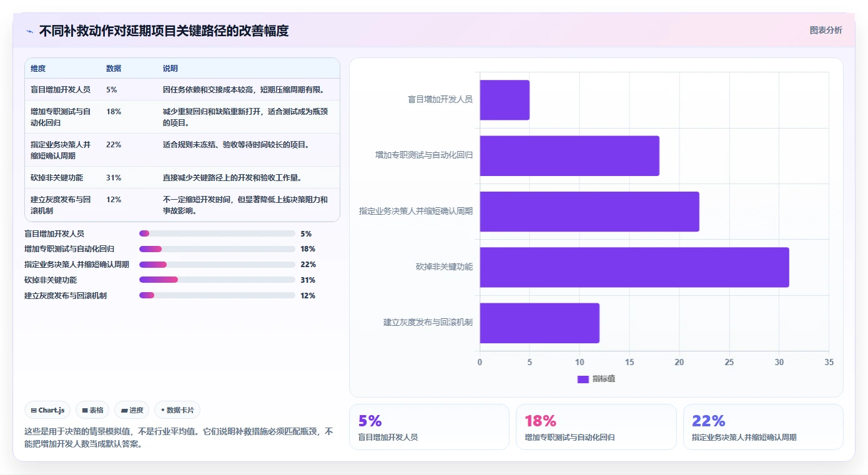This screenshot has width=868, height=475.
Task: Select the Chart.js tag chip
Action: 48,410
